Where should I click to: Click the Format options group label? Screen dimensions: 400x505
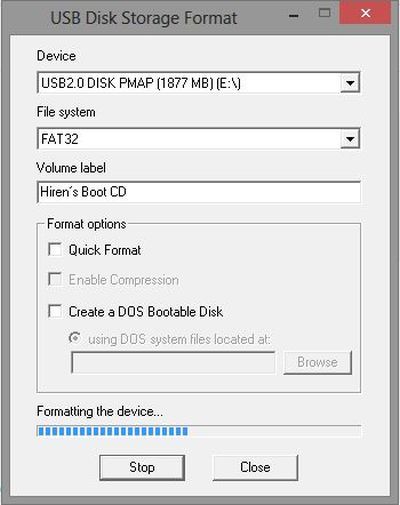coord(87,224)
